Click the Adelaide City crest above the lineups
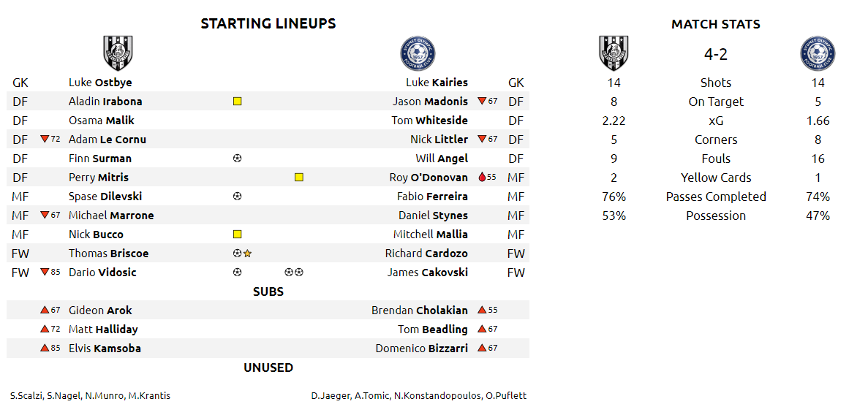The width and height of the screenshot is (868, 415). tap(118, 53)
